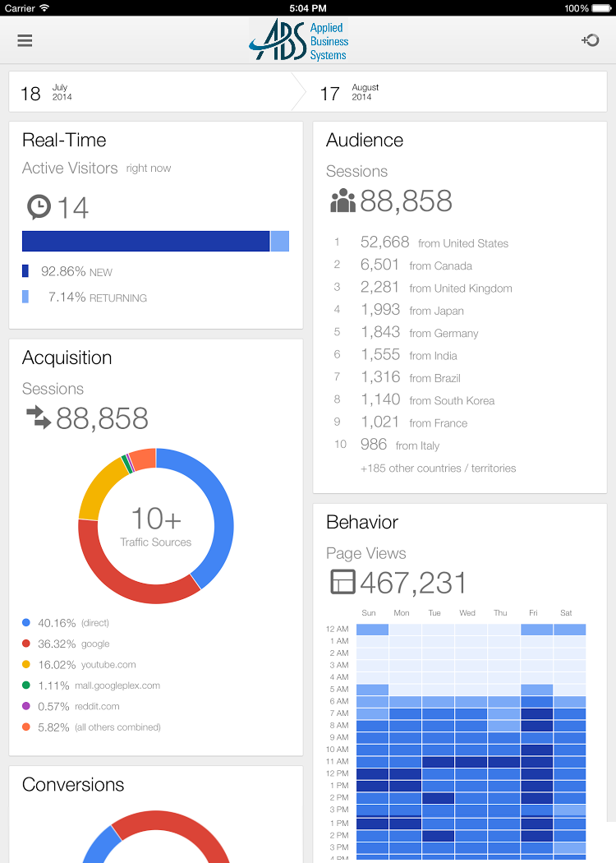Tap the Applied Business Systems logo

click(299, 39)
